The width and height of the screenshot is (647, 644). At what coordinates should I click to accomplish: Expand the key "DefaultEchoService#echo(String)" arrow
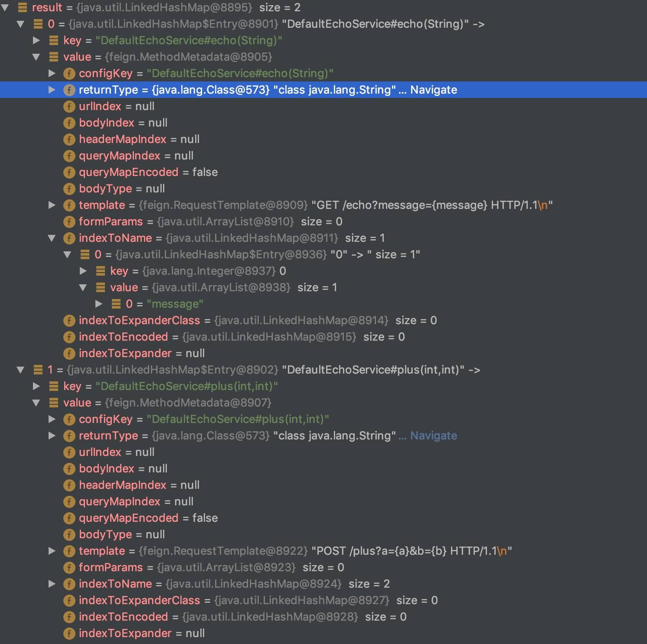36,40
